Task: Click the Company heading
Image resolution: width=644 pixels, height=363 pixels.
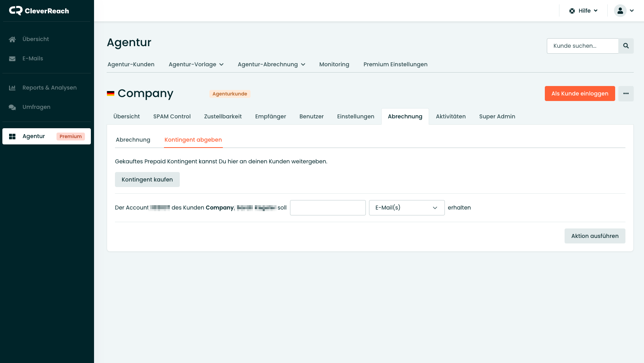Action: tap(145, 94)
